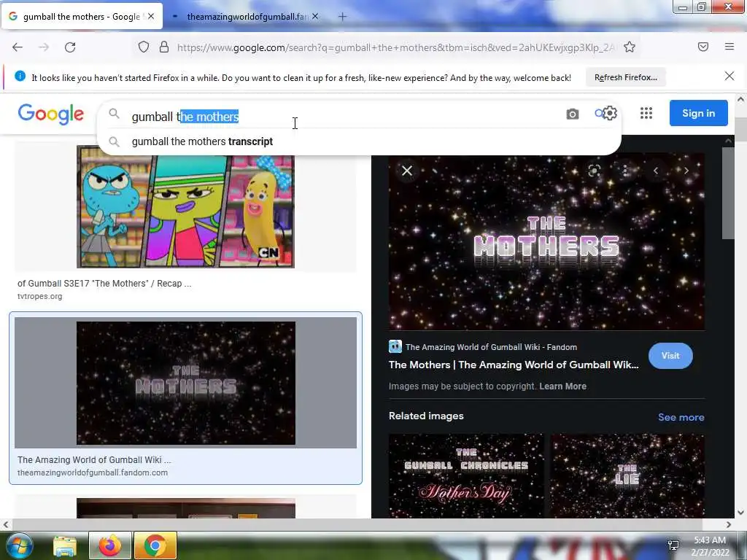Click the Visit button
The image size is (747, 560).
coord(670,356)
